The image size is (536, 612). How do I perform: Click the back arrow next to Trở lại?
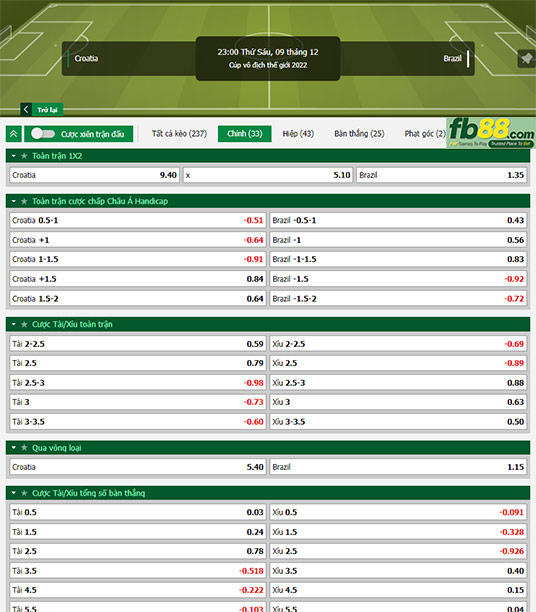pos(26,109)
